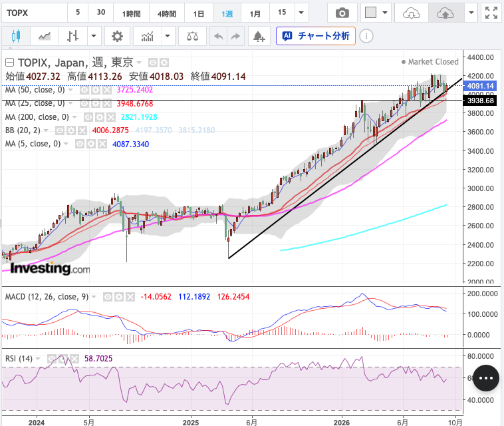This screenshot has width=504, height=426.
Task: Switch to the 1月 monthly timeframe
Action: point(255,13)
